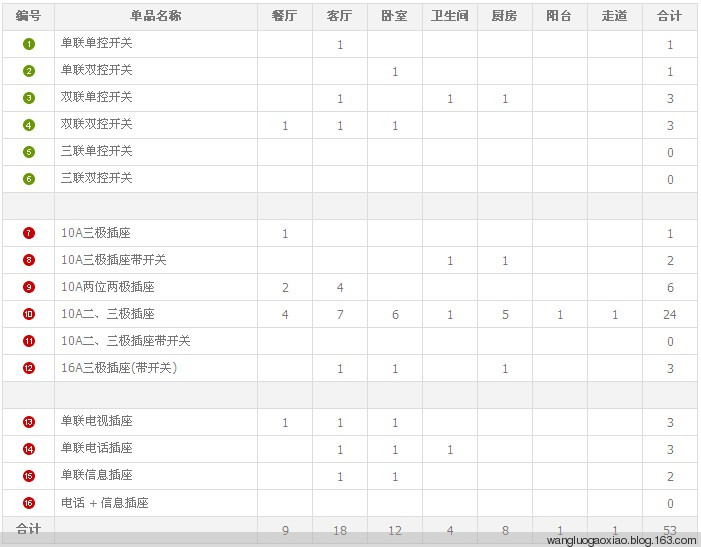Click the 双联单控开关 row name
The width and height of the screenshot is (701, 547).
97,97
